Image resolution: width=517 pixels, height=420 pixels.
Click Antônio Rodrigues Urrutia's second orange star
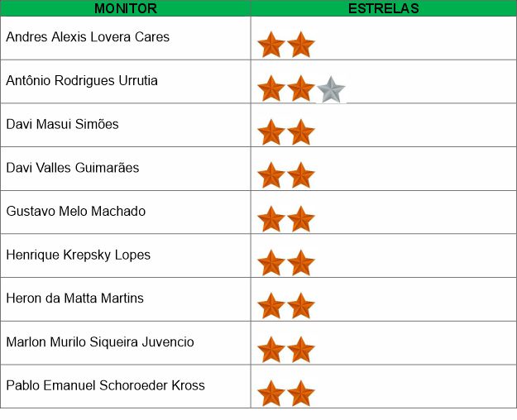click(x=301, y=88)
